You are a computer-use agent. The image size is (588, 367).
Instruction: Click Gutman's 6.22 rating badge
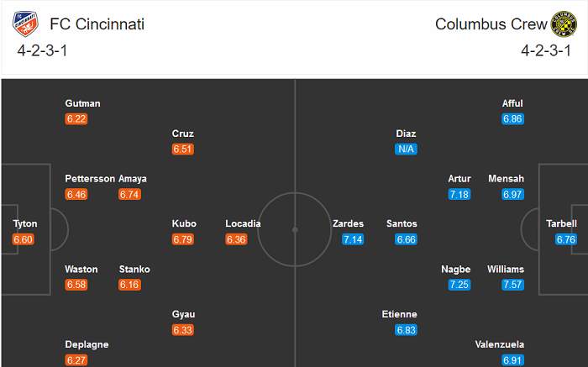tap(76, 119)
